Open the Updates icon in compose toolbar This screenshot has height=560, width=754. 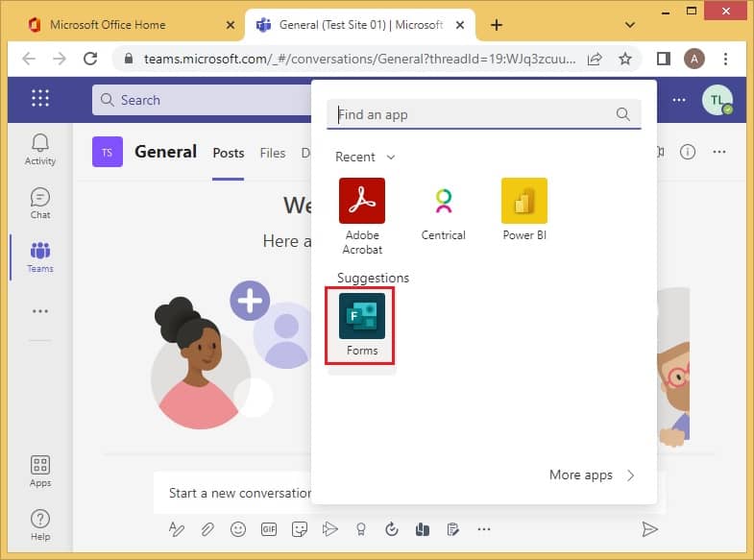(392, 529)
